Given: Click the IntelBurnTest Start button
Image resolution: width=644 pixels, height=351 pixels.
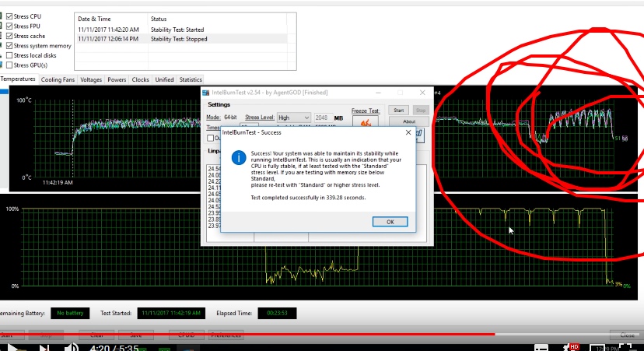Looking at the screenshot, I should [x=398, y=111].
